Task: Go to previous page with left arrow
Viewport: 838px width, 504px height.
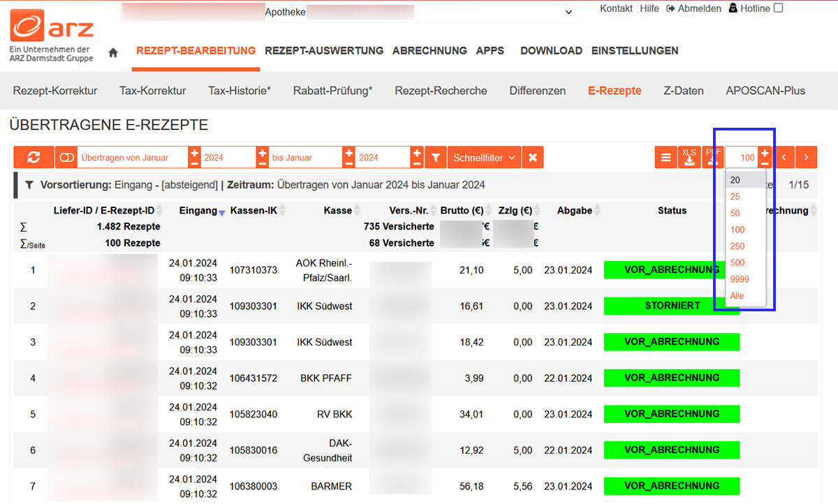Action: coord(784,158)
